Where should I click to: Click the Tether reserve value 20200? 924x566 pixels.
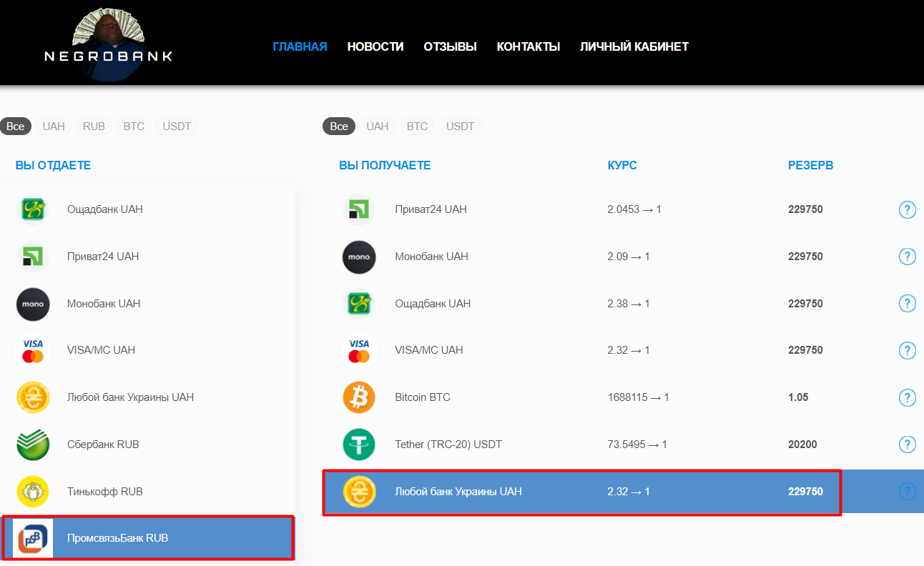click(802, 445)
